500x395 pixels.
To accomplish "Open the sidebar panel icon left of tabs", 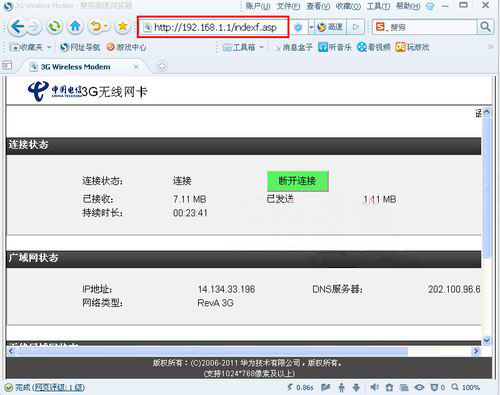I will pyautogui.click(x=7, y=65).
